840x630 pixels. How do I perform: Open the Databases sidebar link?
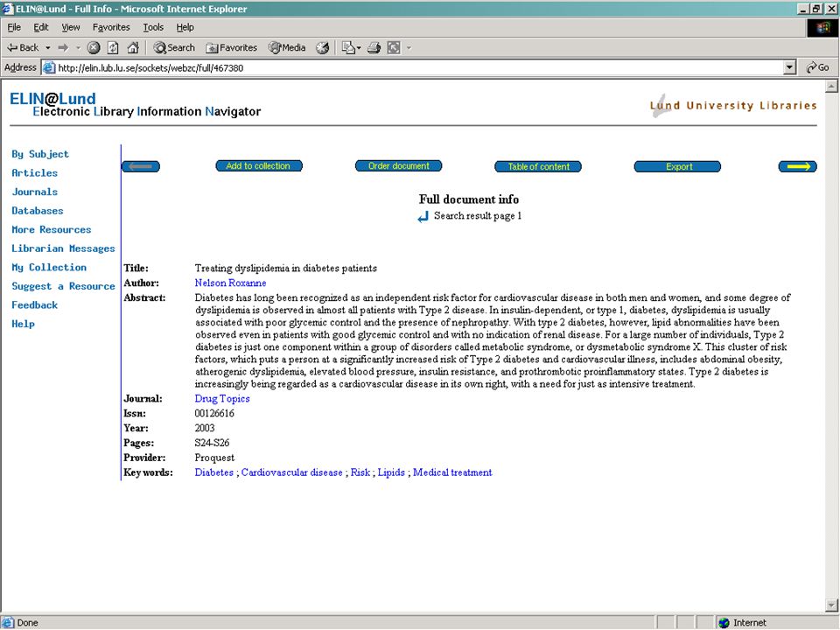(37, 211)
